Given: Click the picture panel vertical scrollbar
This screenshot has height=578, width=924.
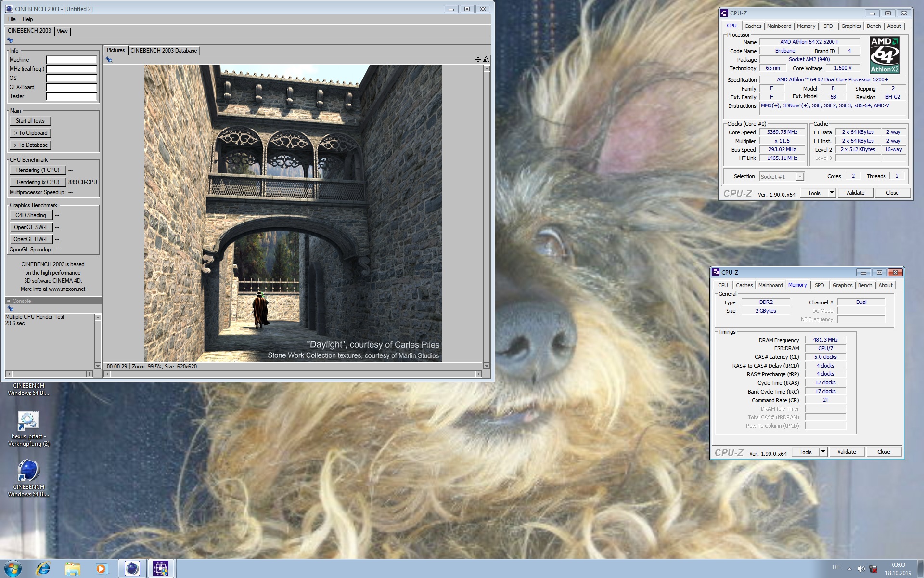Looking at the screenshot, I should (487, 217).
